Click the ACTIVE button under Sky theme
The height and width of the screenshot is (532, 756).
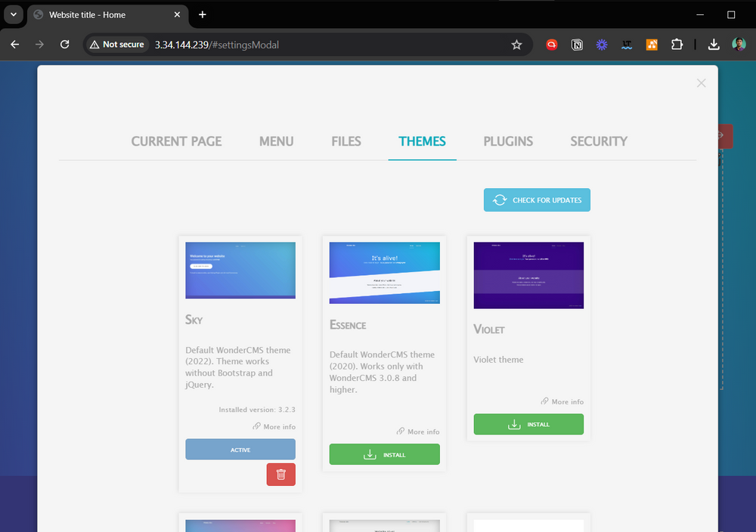[x=240, y=449]
